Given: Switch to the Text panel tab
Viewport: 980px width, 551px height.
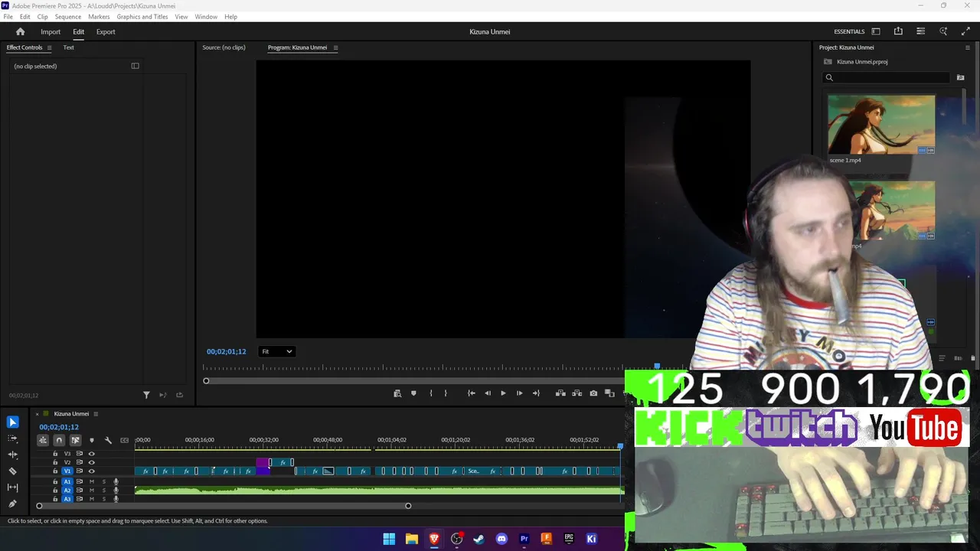Looking at the screenshot, I should pyautogui.click(x=68, y=47).
